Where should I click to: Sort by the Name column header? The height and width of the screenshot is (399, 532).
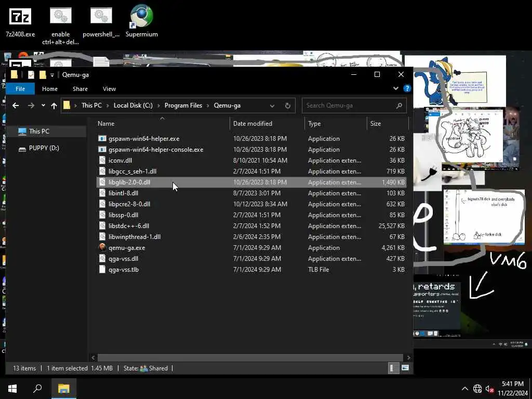click(x=162, y=124)
